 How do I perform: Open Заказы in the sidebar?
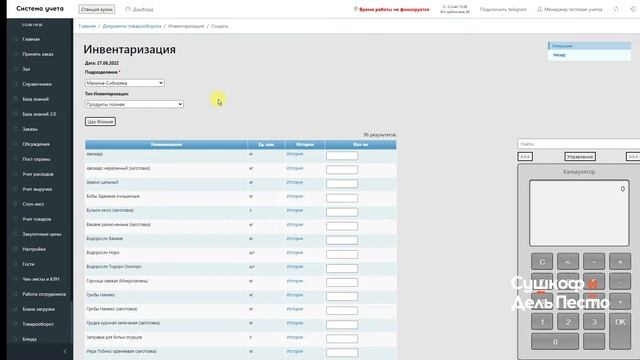click(30, 129)
